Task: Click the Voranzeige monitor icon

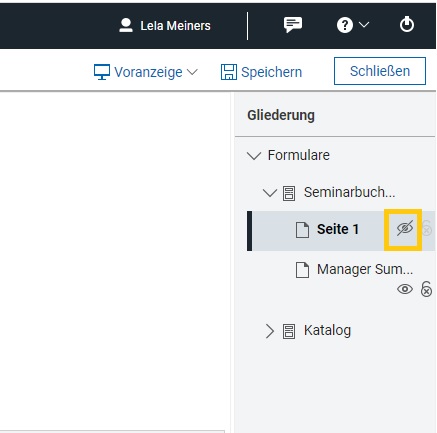Action: [102, 72]
